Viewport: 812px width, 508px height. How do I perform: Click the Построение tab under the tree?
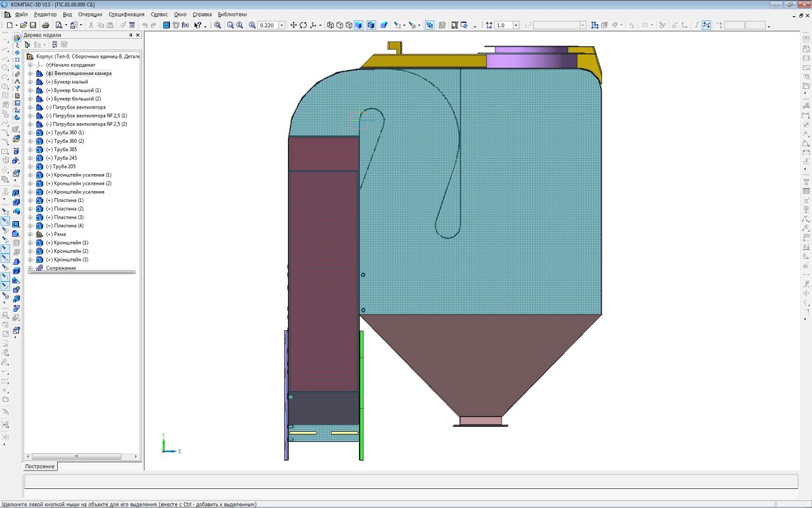tap(40, 466)
